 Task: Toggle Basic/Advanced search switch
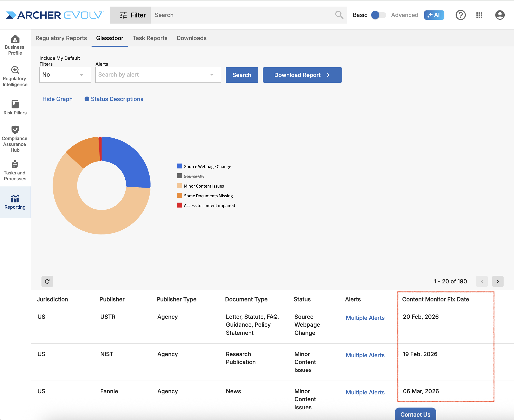pos(378,15)
